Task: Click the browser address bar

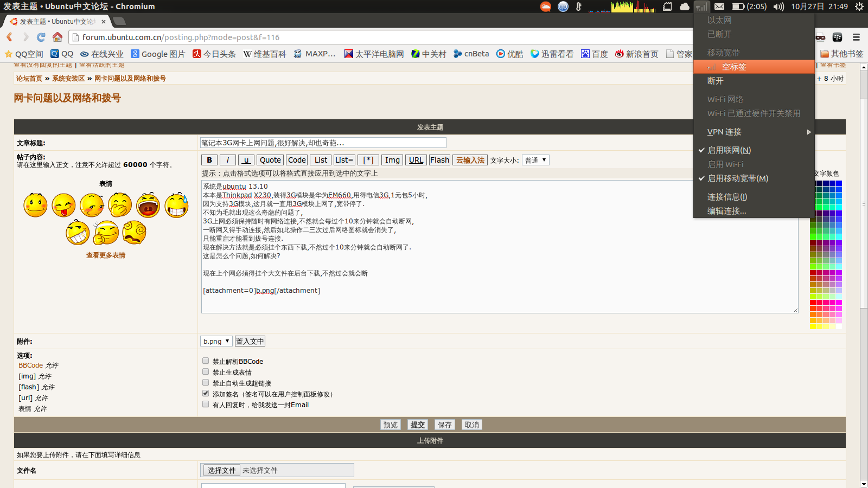Action: pos(380,37)
